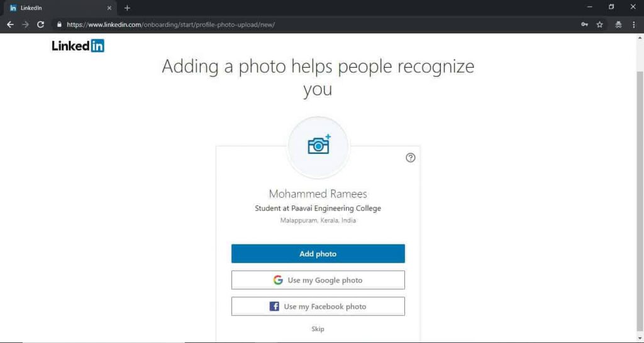Bookmark this page with star icon
The image size is (644, 343).
pos(599,24)
